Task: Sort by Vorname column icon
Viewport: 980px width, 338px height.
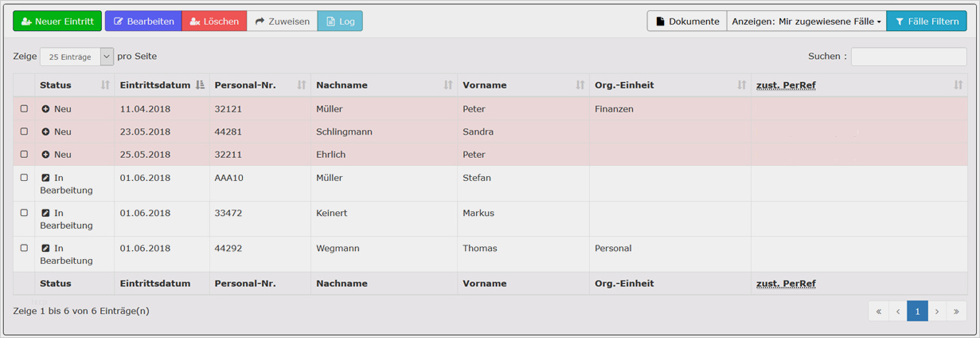Action: (x=580, y=85)
